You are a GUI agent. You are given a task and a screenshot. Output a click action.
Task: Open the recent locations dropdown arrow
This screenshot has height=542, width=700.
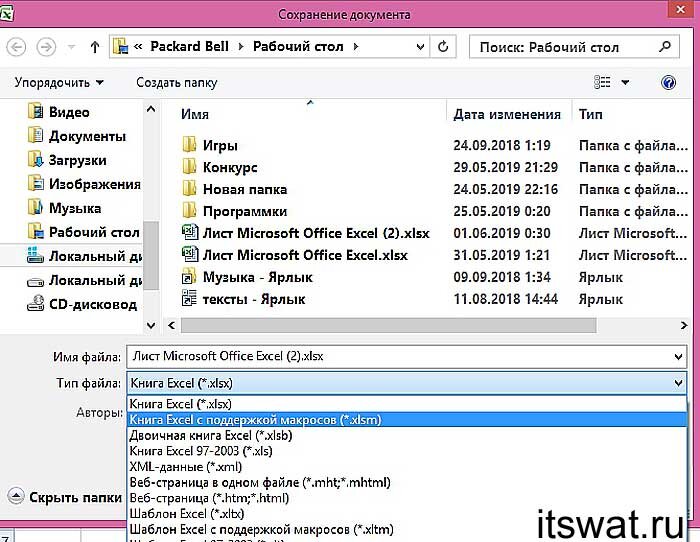[x=71, y=46]
